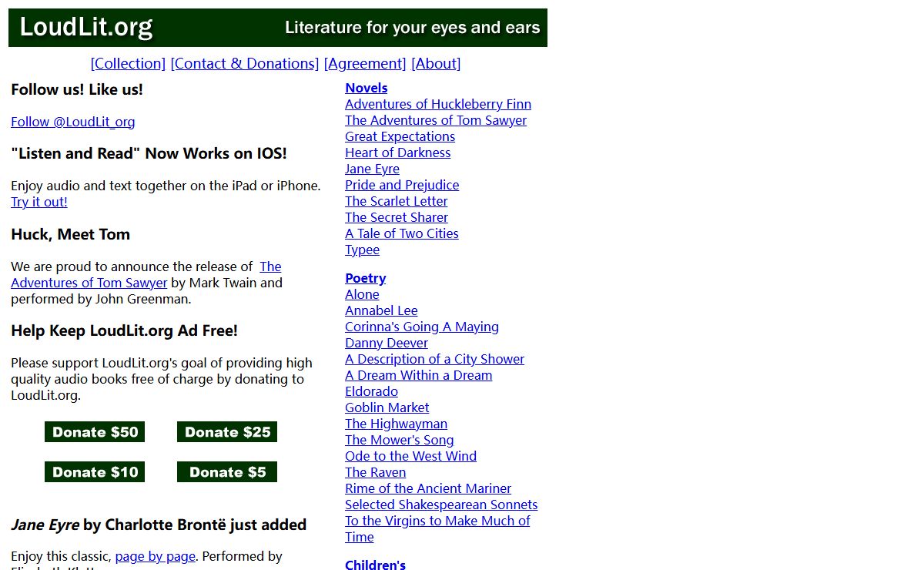Open Ode to the West Wind
The height and width of the screenshot is (570, 924).
point(411,456)
